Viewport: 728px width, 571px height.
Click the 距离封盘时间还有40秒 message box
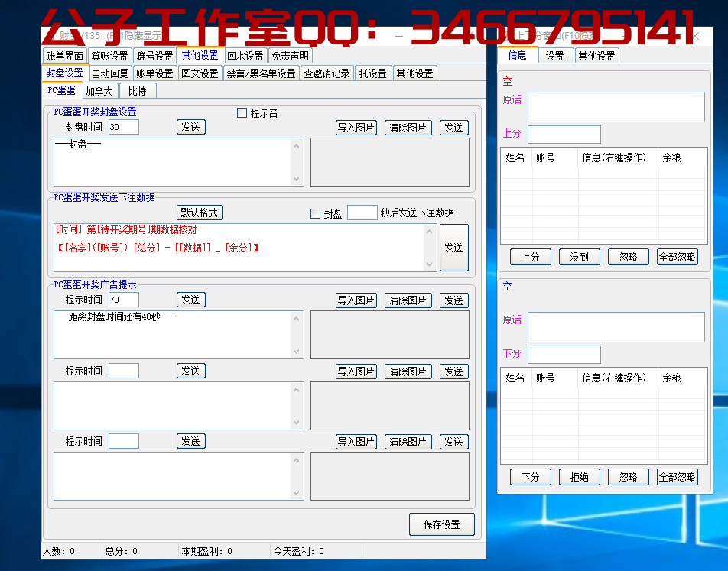[x=179, y=335]
